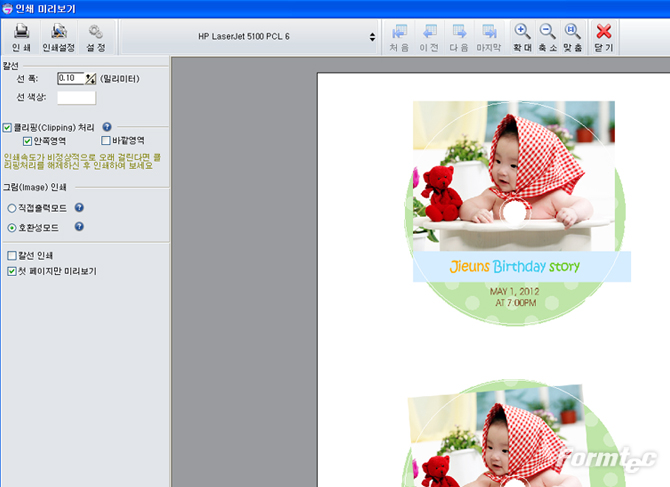Screen dimensions: 670x487
Task: Click the line width stepper arrows
Action: click(x=91, y=79)
